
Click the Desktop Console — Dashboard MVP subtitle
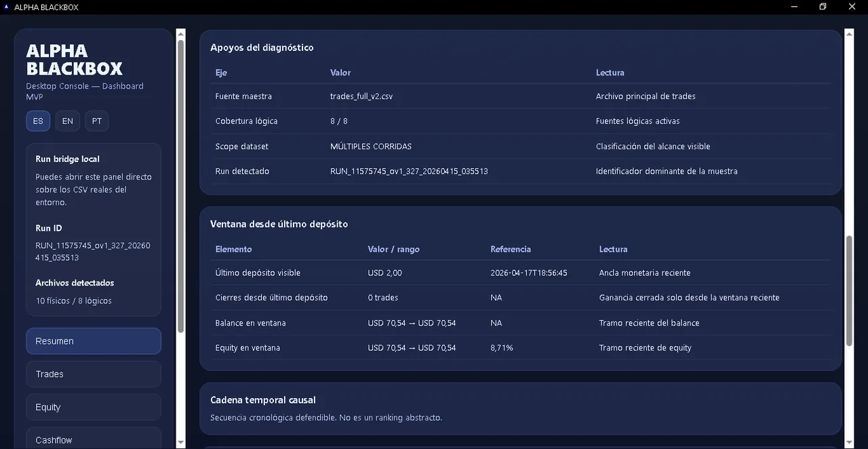point(85,92)
